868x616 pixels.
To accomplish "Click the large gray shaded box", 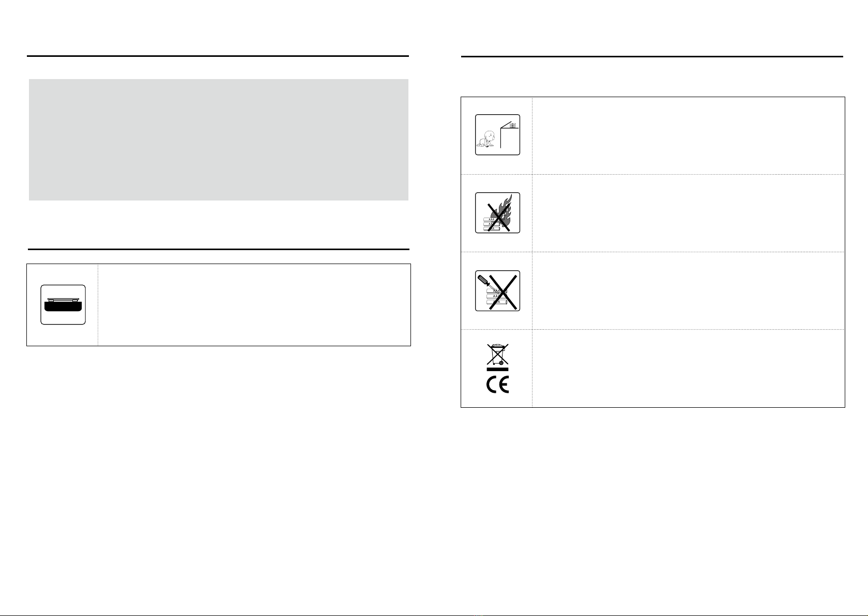I will (219, 140).
